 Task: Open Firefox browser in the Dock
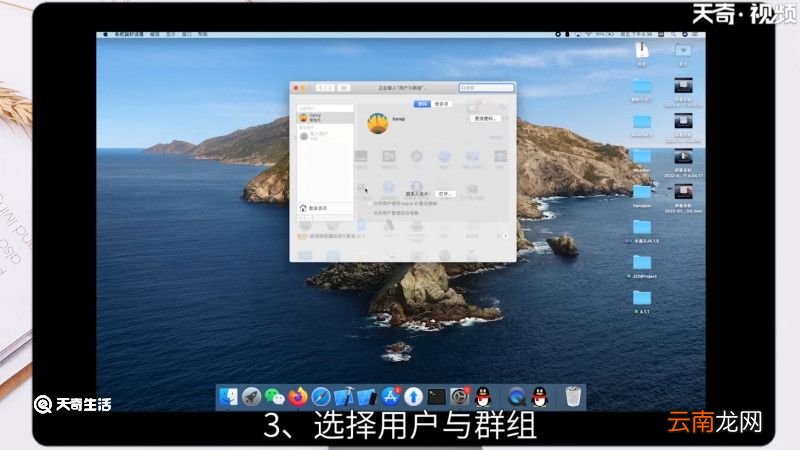[298, 396]
